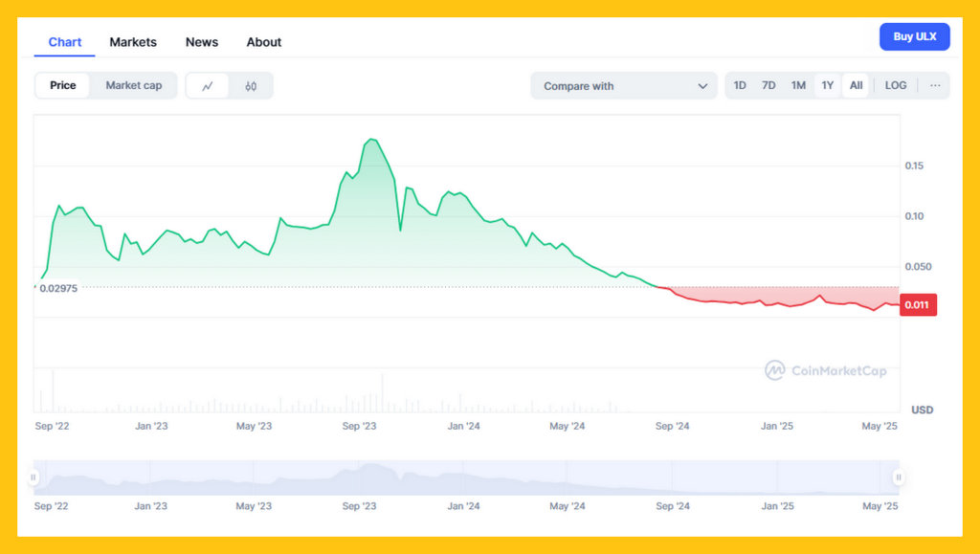The width and height of the screenshot is (980, 554).
Task: Toggle LOG scale on the chart
Action: pos(896,85)
